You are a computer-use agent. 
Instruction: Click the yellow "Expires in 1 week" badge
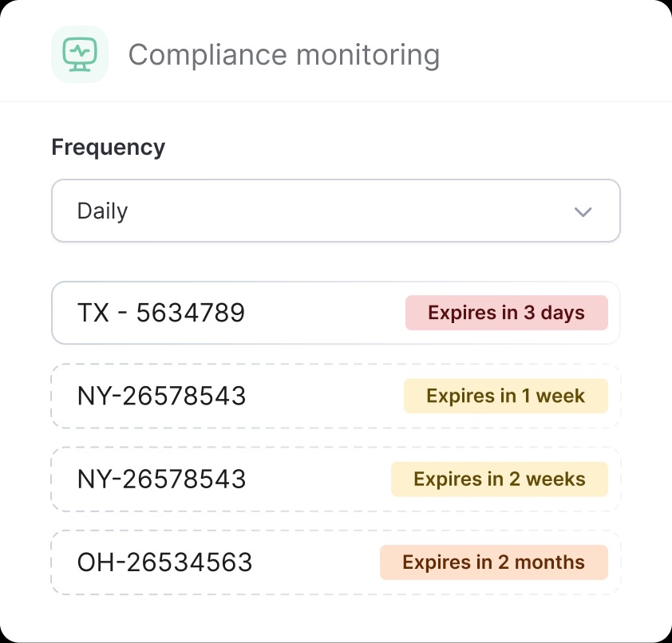click(505, 396)
